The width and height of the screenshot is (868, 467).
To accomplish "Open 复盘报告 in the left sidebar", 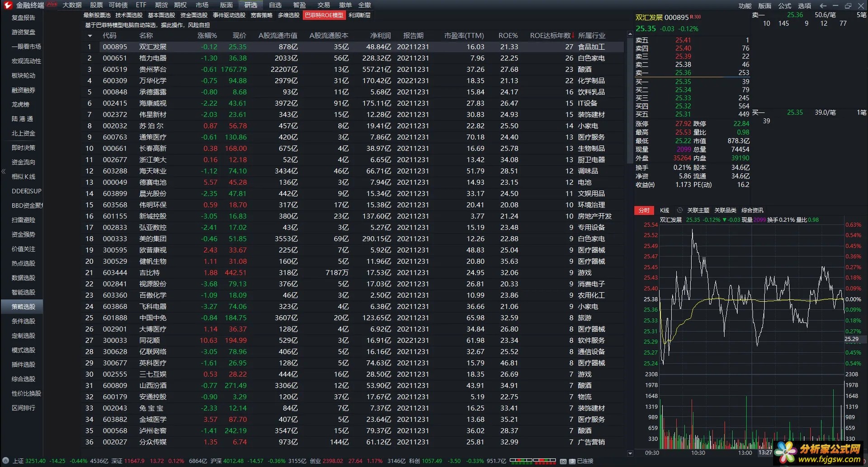I will coord(23,18).
